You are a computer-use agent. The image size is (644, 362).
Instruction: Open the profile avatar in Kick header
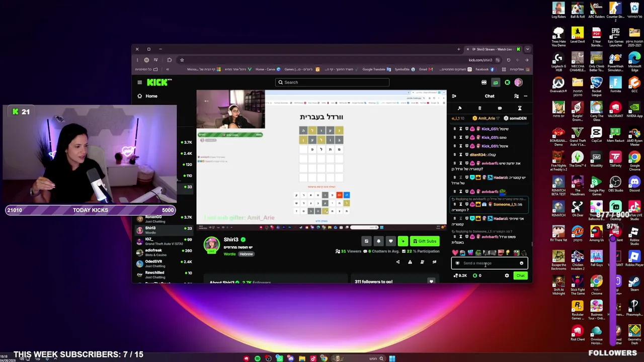518,82
